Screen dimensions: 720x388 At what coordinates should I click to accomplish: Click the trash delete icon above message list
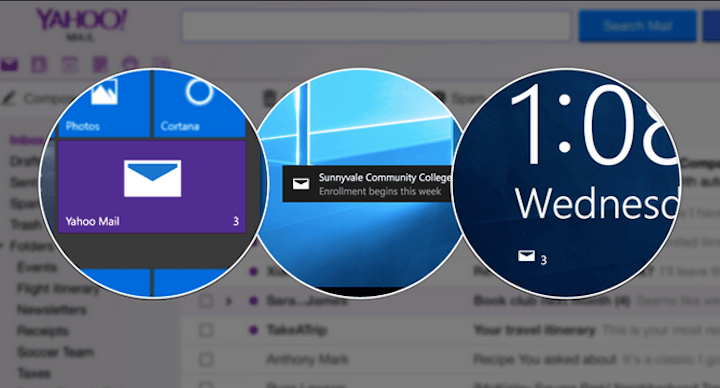tap(270, 98)
